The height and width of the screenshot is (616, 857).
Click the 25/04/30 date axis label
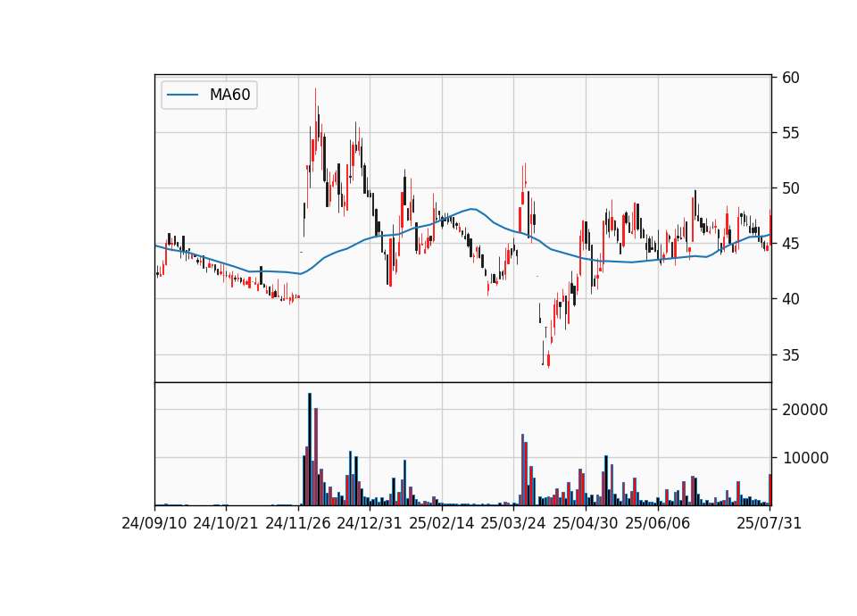[x=586, y=523]
